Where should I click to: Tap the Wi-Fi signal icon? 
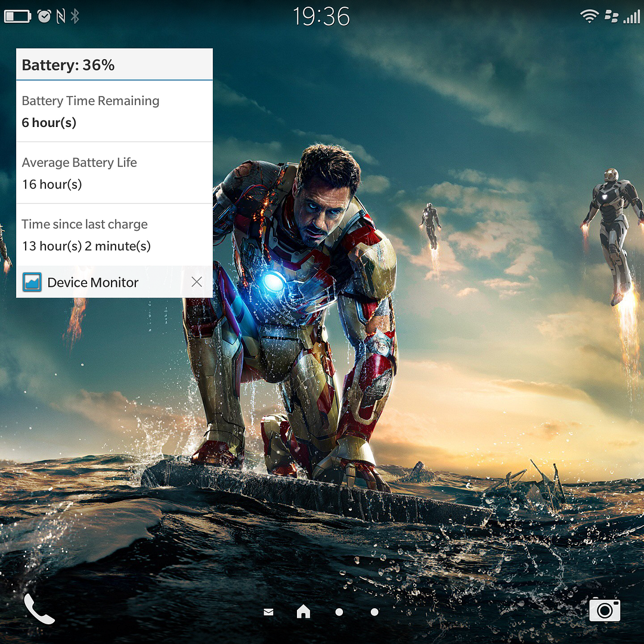click(589, 17)
